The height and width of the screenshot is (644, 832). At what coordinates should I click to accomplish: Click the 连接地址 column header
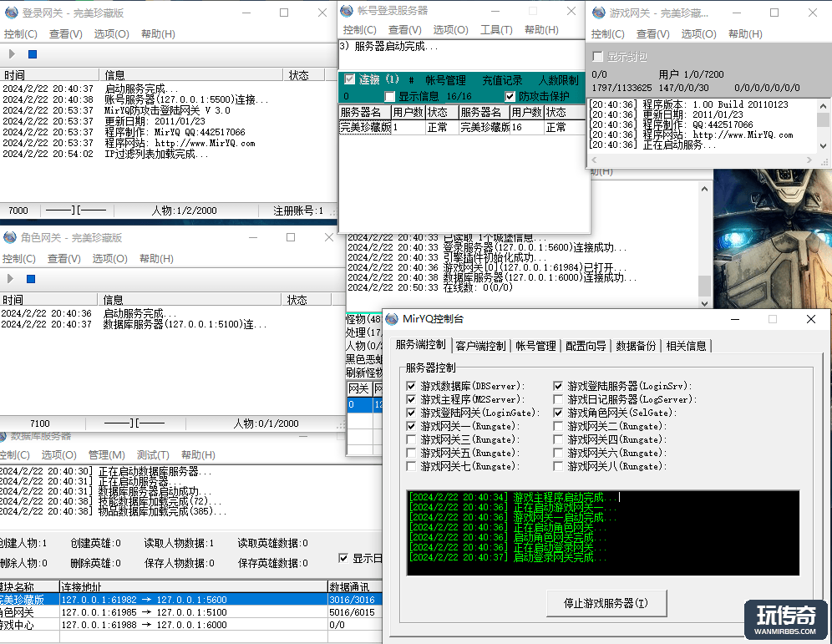tap(193, 586)
